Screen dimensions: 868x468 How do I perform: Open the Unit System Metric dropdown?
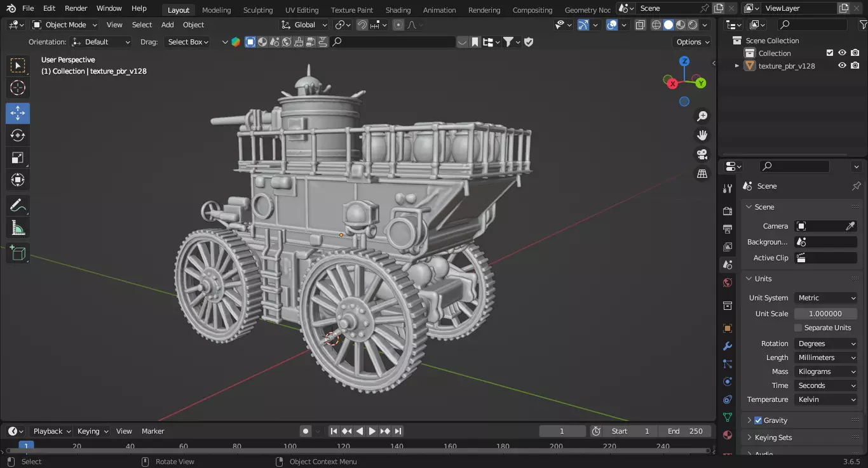pyautogui.click(x=826, y=298)
